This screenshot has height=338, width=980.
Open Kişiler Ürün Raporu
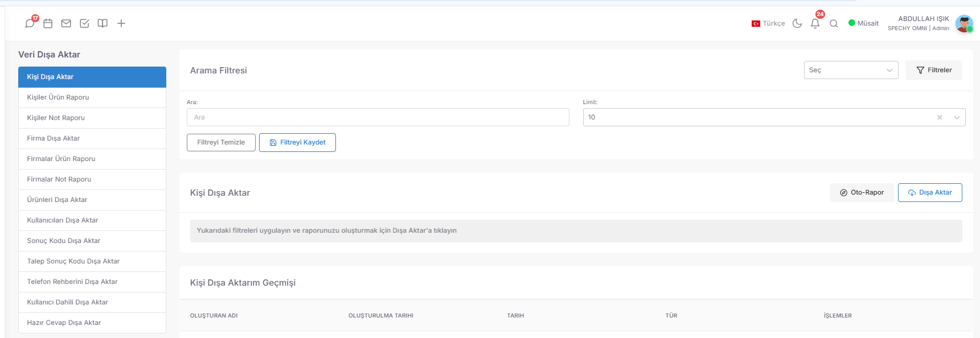pos(92,97)
